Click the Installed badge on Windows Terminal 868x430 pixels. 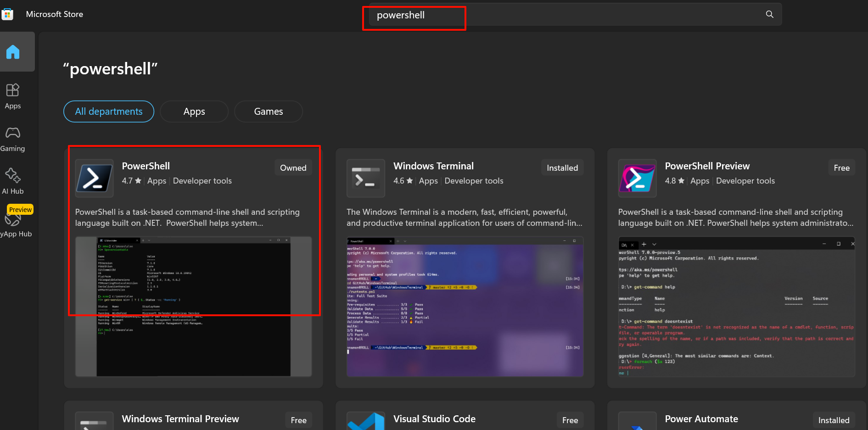tap(562, 168)
